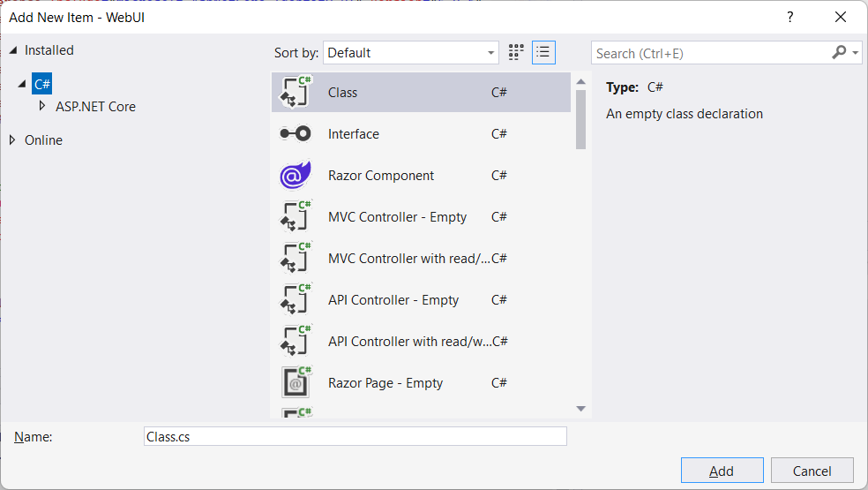Switch to medium icons list view

coord(543,52)
